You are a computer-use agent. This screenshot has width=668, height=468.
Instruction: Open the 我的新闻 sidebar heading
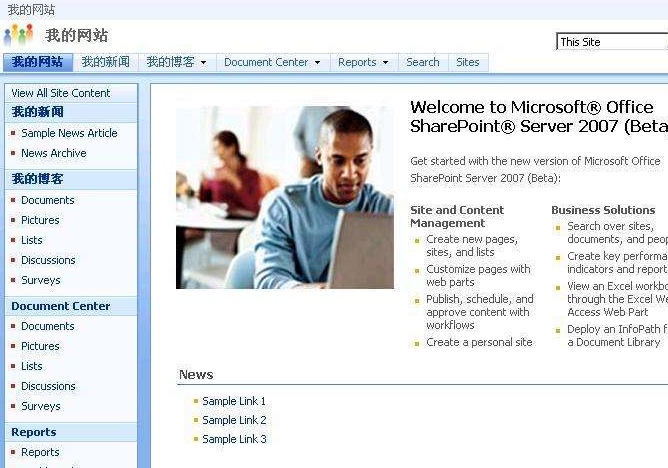(37, 112)
